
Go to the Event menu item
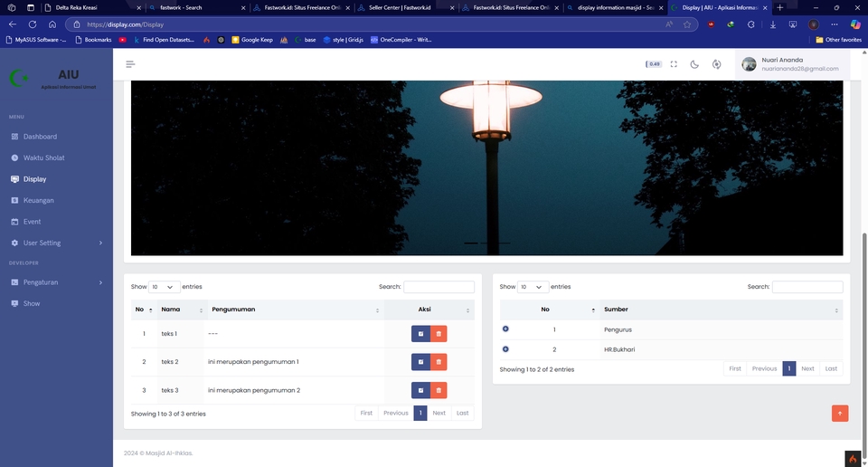(32, 222)
